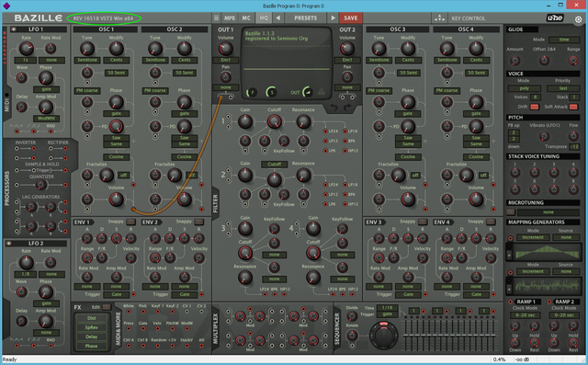Open the Glide Mode 'time' selector
The image size is (588, 365).
click(x=564, y=40)
